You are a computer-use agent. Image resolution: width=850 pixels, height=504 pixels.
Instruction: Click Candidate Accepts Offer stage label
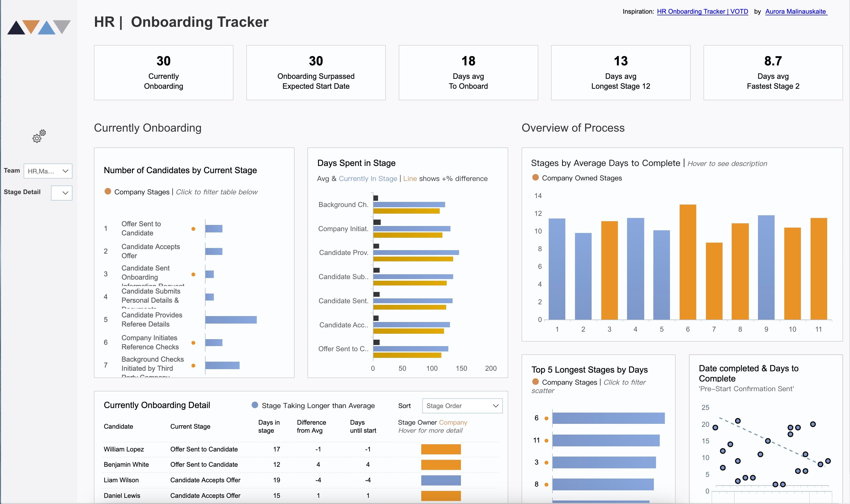(151, 251)
